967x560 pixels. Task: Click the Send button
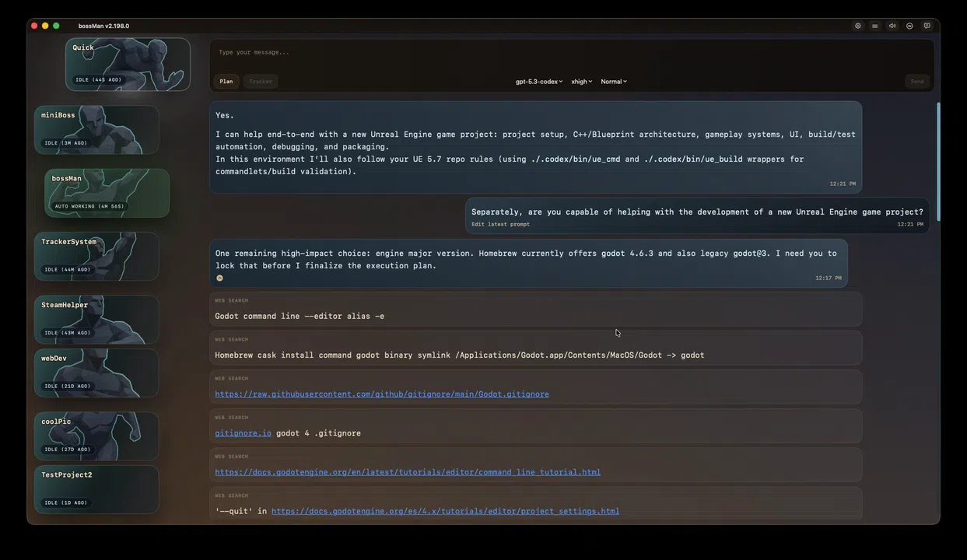tap(917, 81)
